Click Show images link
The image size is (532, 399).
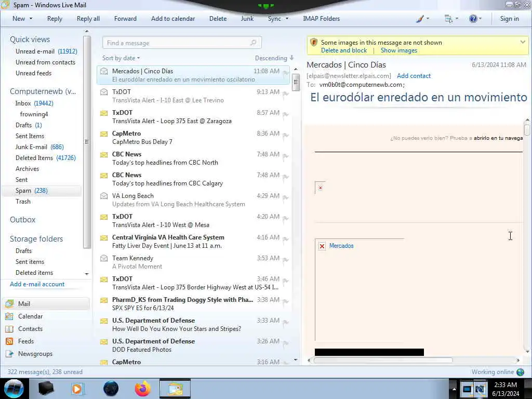coord(399,50)
